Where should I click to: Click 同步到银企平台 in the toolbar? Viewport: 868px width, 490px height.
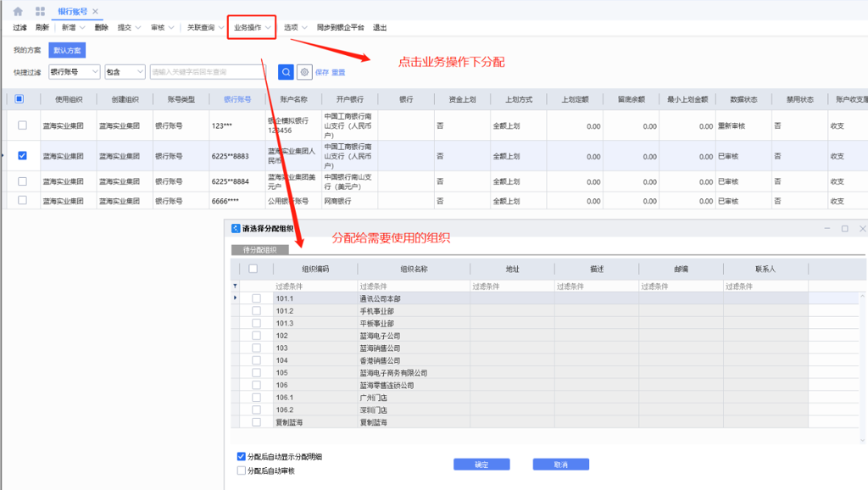341,28
